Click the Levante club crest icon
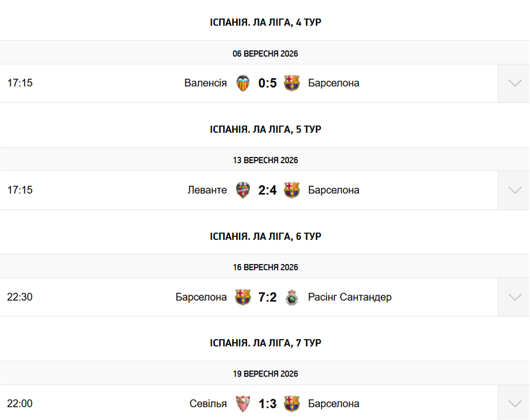The height and width of the screenshot is (420, 530). (243, 190)
